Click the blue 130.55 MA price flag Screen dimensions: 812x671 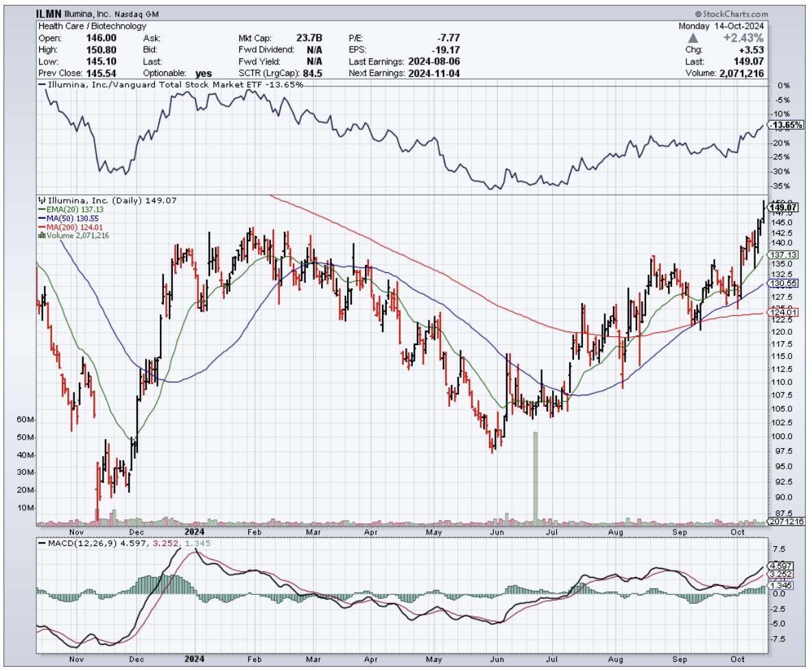tap(784, 283)
